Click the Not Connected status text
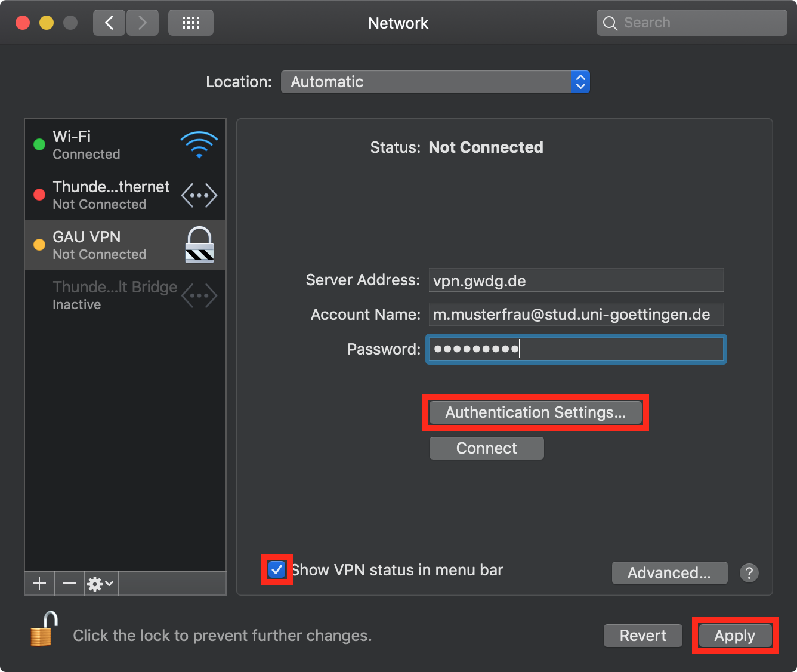The image size is (797, 672). click(486, 147)
